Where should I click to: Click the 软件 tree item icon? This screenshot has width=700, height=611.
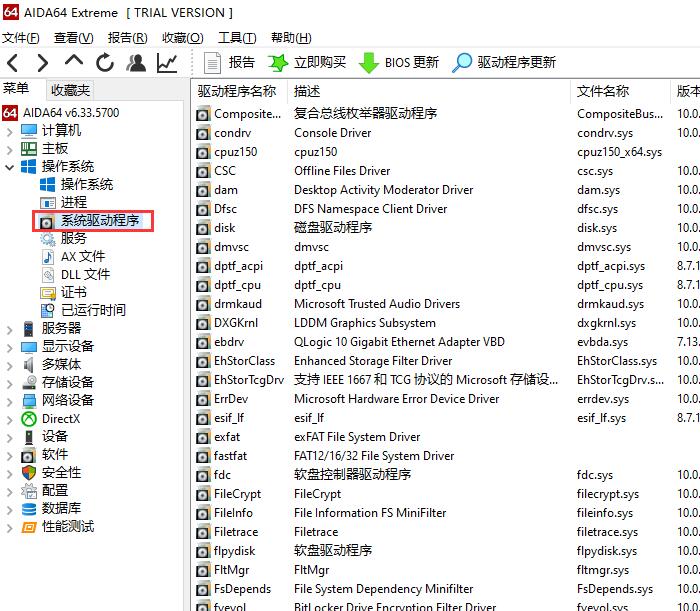28,456
